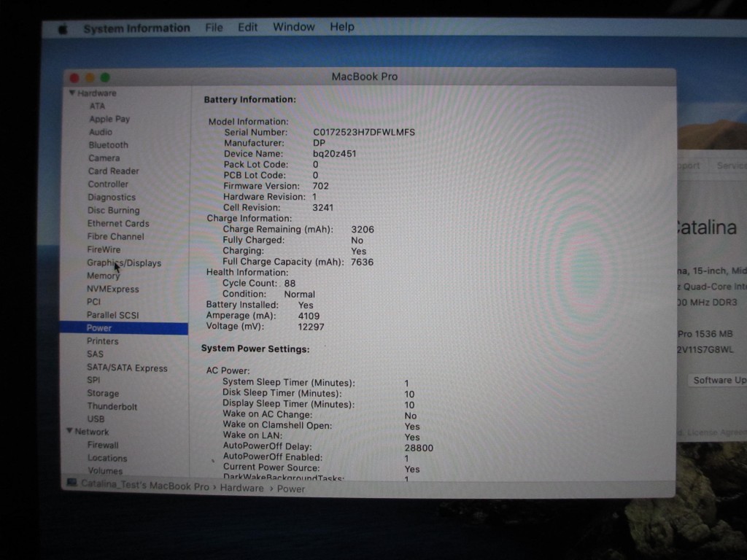Click the computer icon in the path bar

point(71,483)
